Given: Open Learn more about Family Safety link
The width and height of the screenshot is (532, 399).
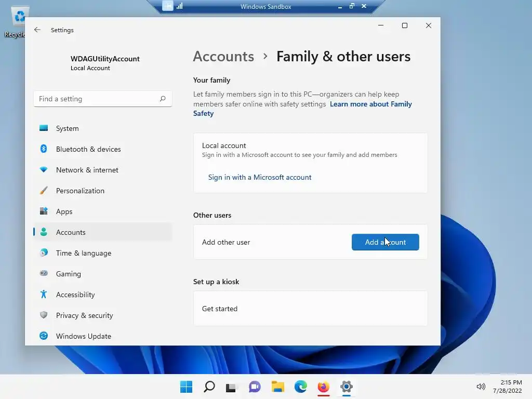Looking at the screenshot, I should pyautogui.click(x=302, y=109).
